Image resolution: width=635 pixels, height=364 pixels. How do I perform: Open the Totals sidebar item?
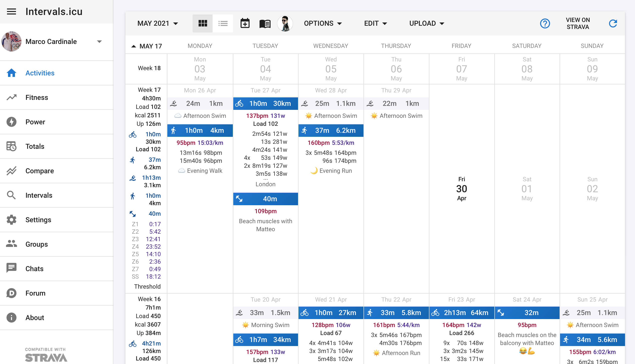pos(35,147)
